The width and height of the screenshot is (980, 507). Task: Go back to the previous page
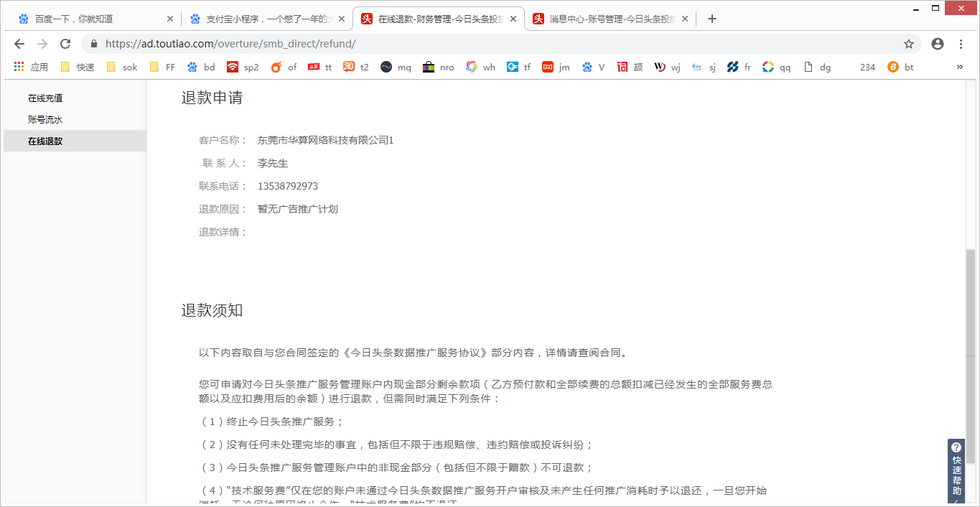click(x=19, y=44)
